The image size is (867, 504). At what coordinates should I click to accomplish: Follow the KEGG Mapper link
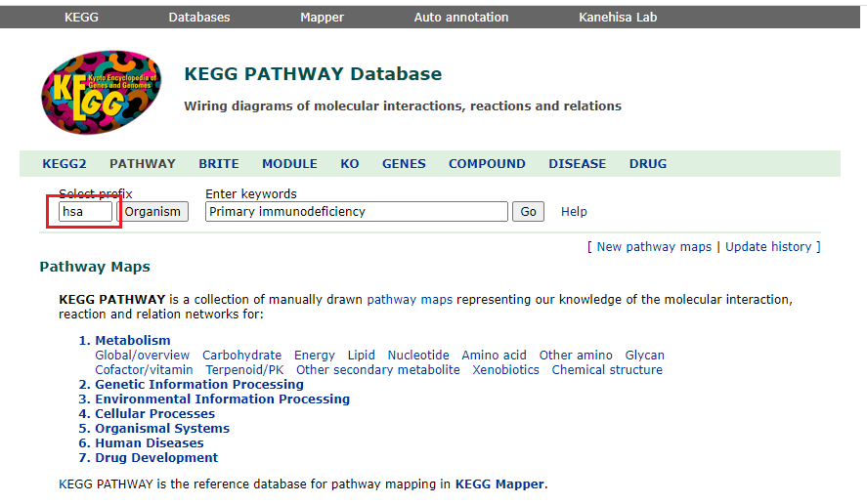click(x=499, y=484)
